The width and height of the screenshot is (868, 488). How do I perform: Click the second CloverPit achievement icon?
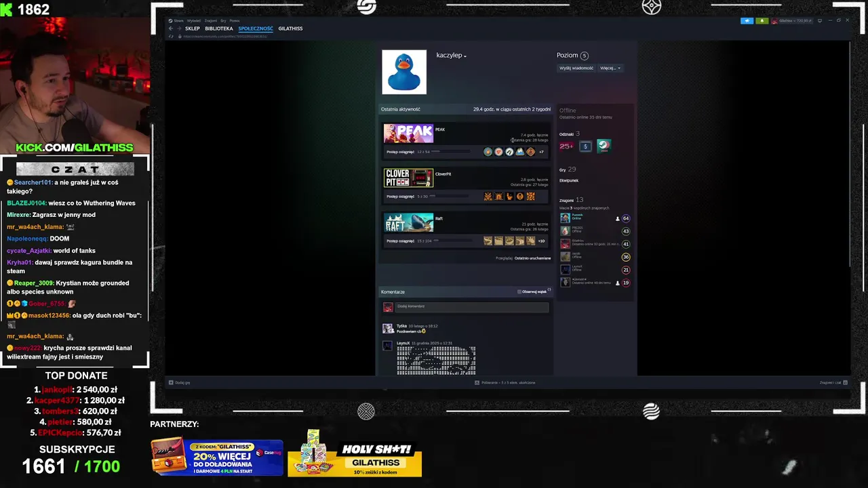pyautogui.click(x=498, y=197)
